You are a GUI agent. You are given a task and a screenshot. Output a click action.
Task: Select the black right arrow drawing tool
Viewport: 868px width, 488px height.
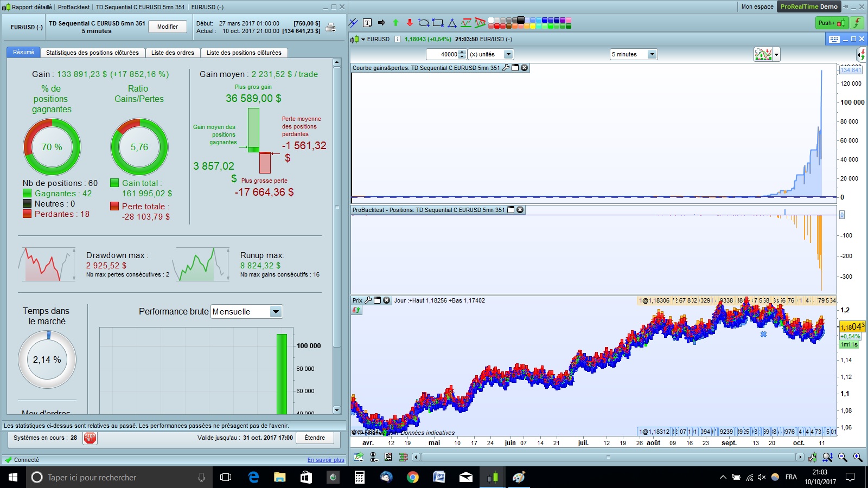click(381, 23)
